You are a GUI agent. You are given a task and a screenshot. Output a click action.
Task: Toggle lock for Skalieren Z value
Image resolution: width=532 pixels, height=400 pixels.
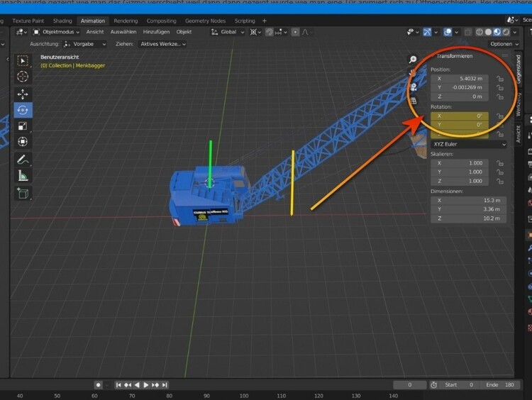point(500,181)
